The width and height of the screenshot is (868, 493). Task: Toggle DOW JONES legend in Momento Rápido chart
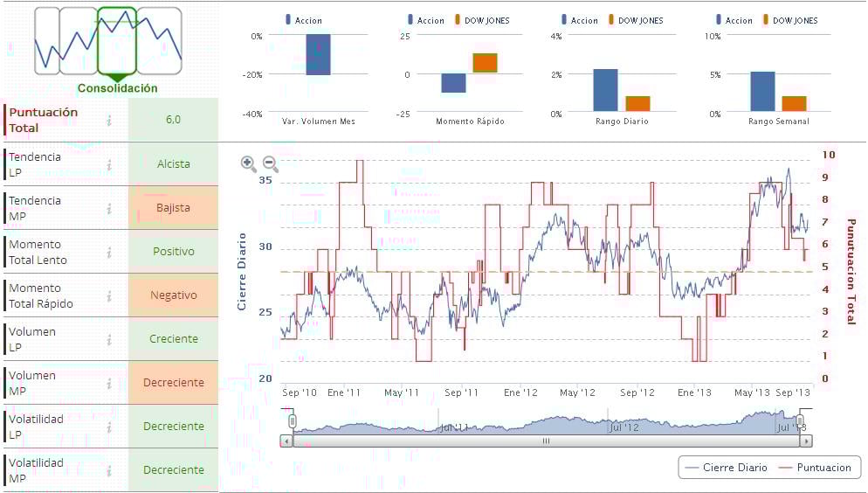482,20
